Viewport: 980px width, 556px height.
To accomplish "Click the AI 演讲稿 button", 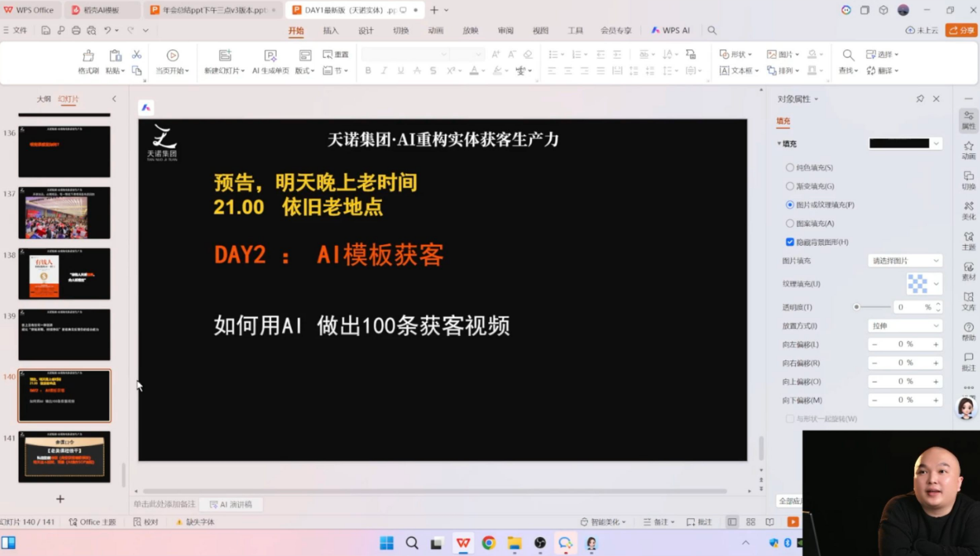I will click(231, 504).
